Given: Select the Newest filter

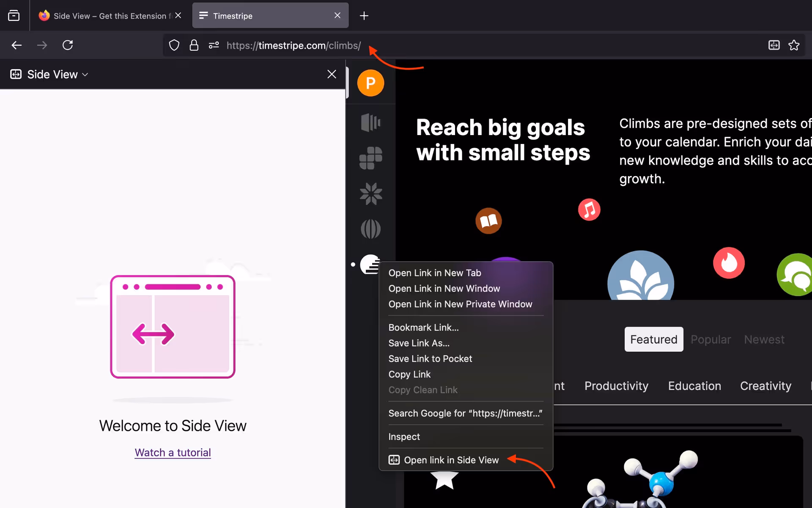Looking at the screenshot, I should point(764,340).
